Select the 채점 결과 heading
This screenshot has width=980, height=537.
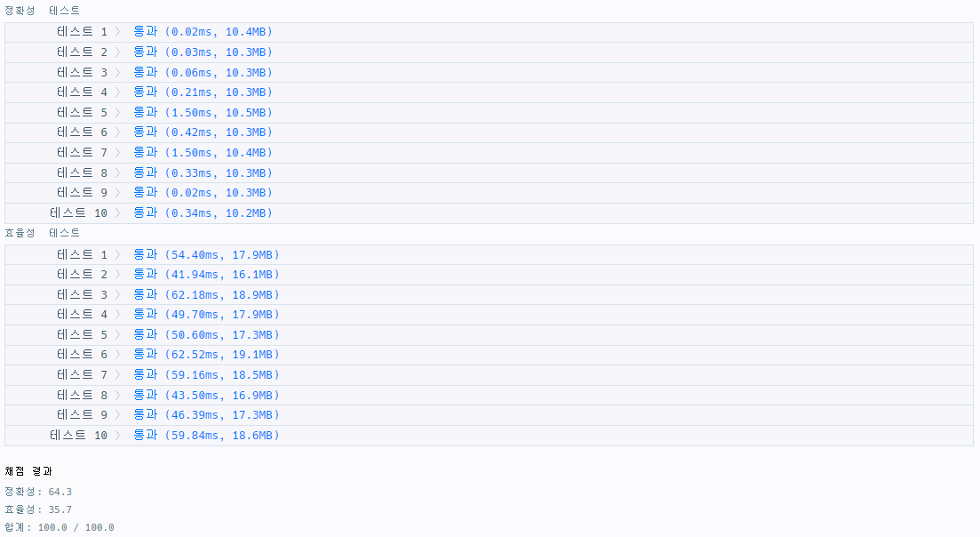28,471
